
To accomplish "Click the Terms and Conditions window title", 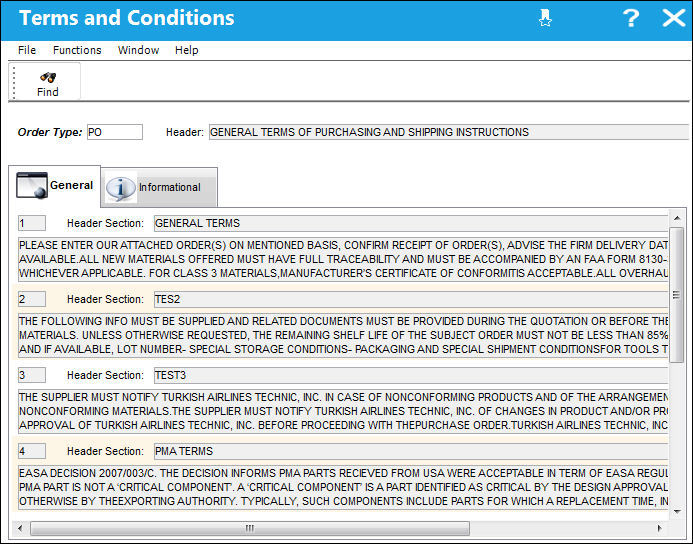I will click(127, 18).
